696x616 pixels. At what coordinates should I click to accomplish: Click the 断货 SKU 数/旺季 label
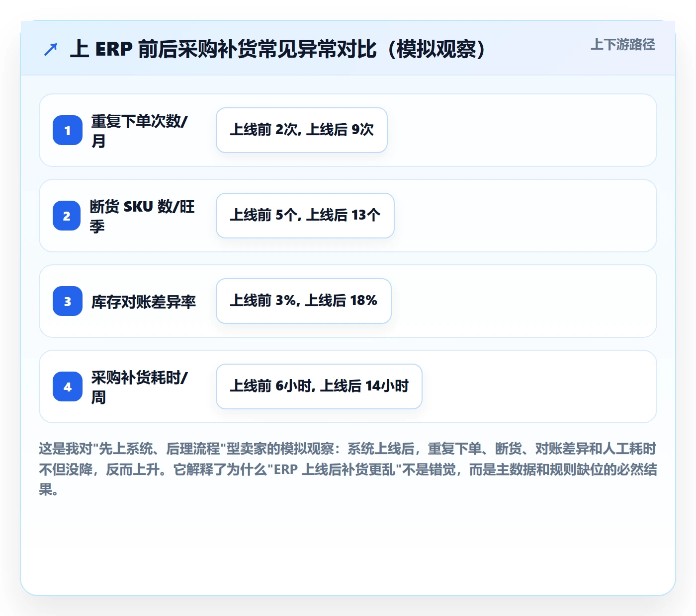pyautogui.click(x=143, y=216)
